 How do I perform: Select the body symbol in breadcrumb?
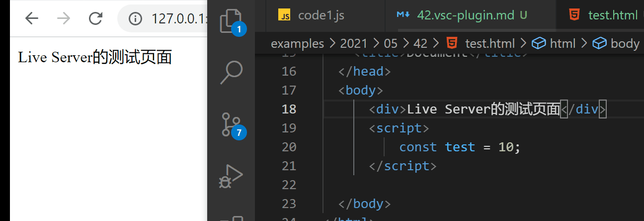pyautogui.click(x=625, y=44)
